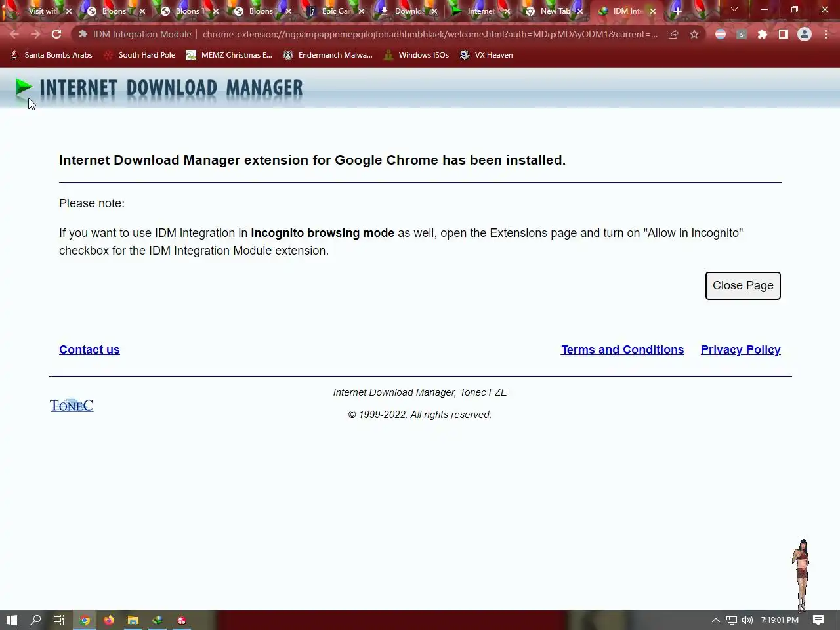Open the MEMZ Christmas bookmark
This screenshot has width=840, height=630.
[x=229, y=55]
